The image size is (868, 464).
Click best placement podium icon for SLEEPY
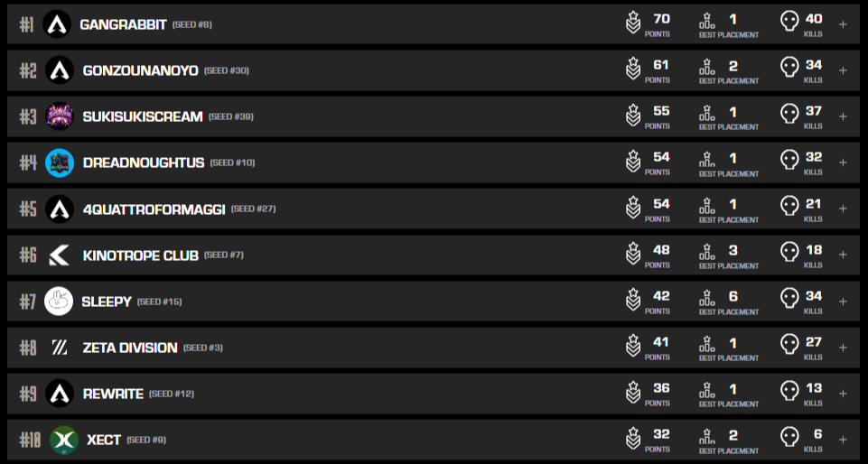(x=707, y=300)
